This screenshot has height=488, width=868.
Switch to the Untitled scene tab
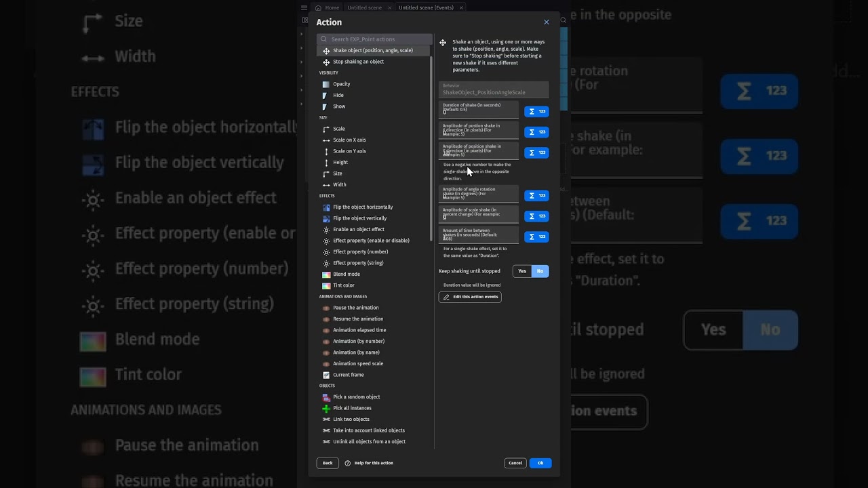click(x=365, y=7)
